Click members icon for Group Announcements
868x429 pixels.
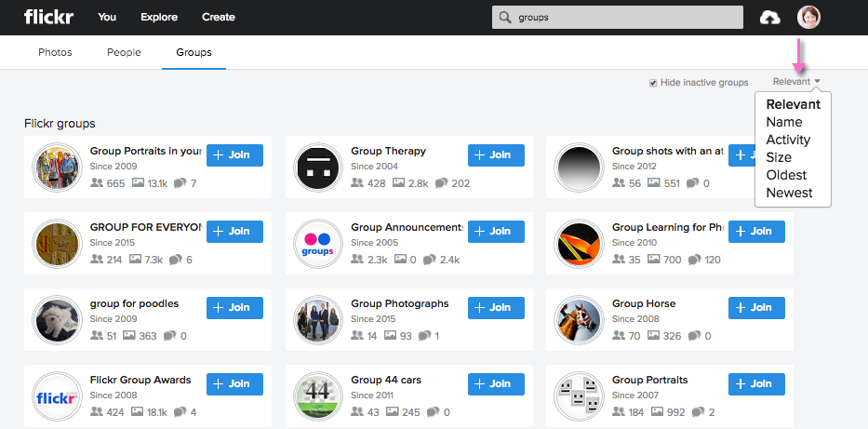point(357,259)
